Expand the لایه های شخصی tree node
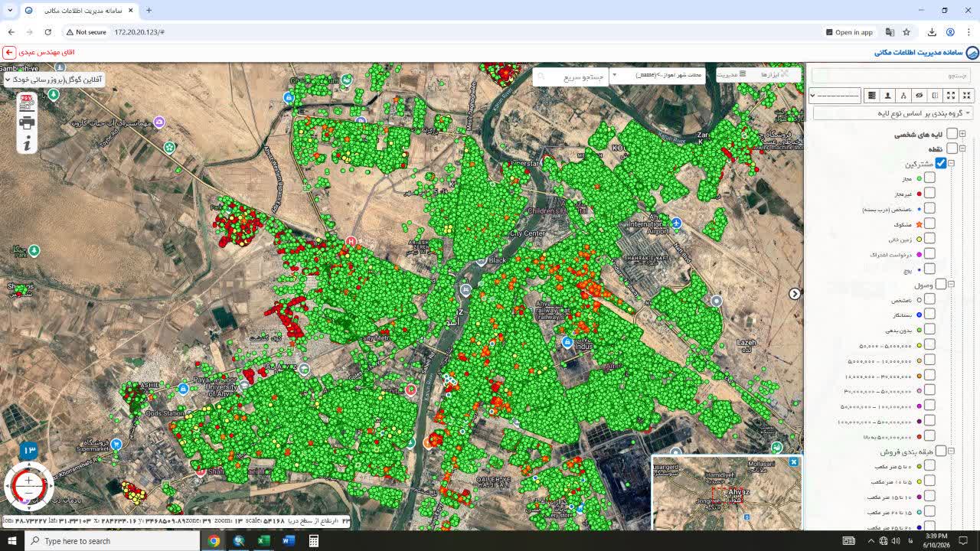The height and width of the screenshot is (551, 980). coord(962,134)
